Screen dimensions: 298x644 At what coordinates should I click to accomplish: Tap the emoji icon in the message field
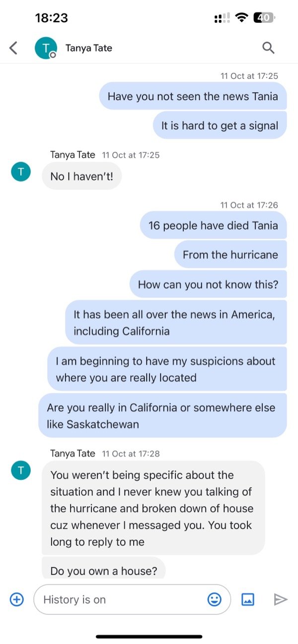pos(214,599)
